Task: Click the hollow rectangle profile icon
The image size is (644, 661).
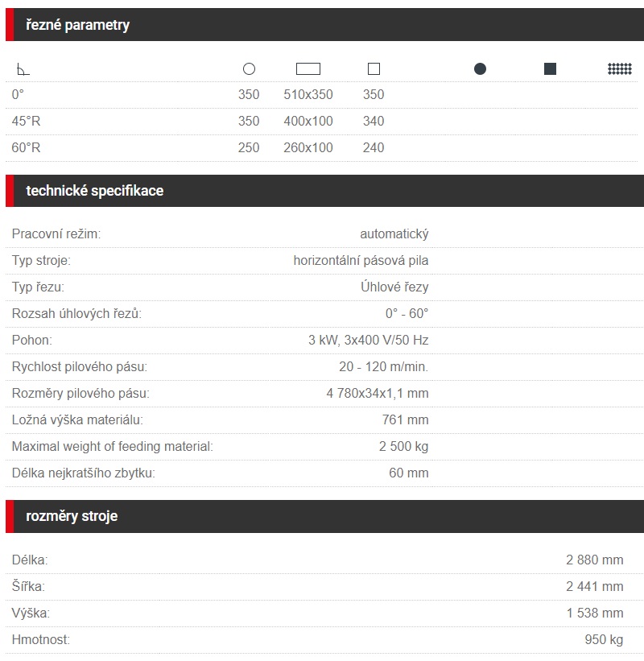Action: pos(308,68)
